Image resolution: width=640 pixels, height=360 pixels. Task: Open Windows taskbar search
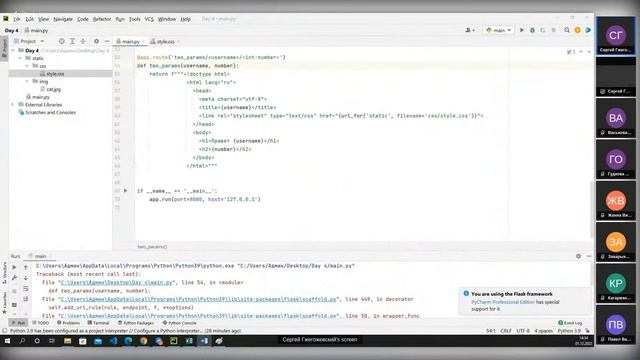pyautogui.click(x=22, y=341)
